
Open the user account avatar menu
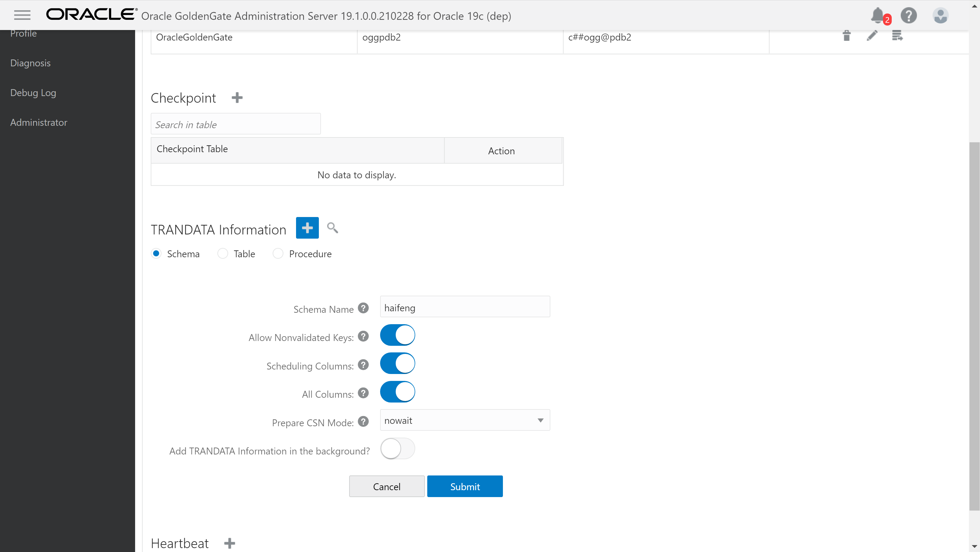940,16
